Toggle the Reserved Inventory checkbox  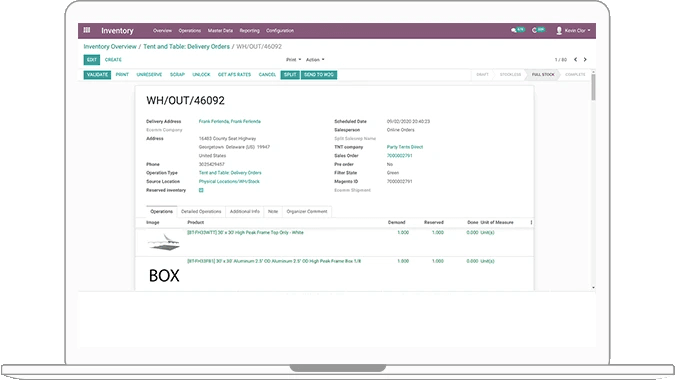(x=201, y=190)
